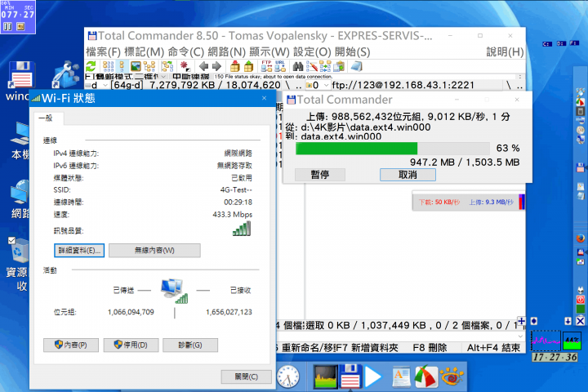Go forward with the right arrow icon

(x=216, y=67)
